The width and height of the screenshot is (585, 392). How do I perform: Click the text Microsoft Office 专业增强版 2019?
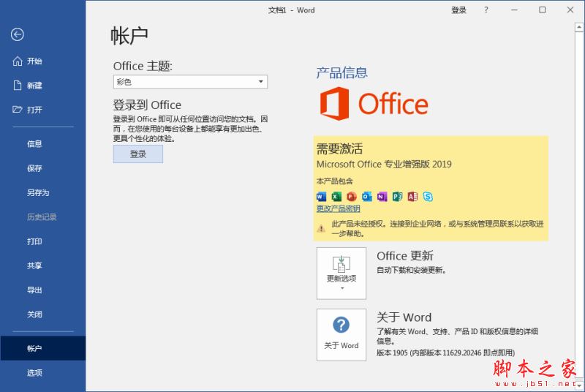tap(384, 164)
